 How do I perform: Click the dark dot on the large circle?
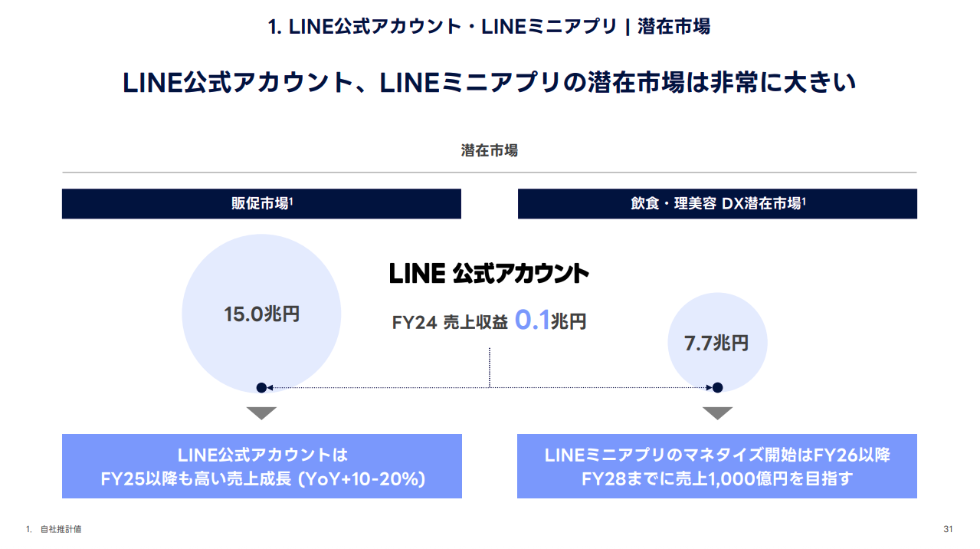point(261,388)
